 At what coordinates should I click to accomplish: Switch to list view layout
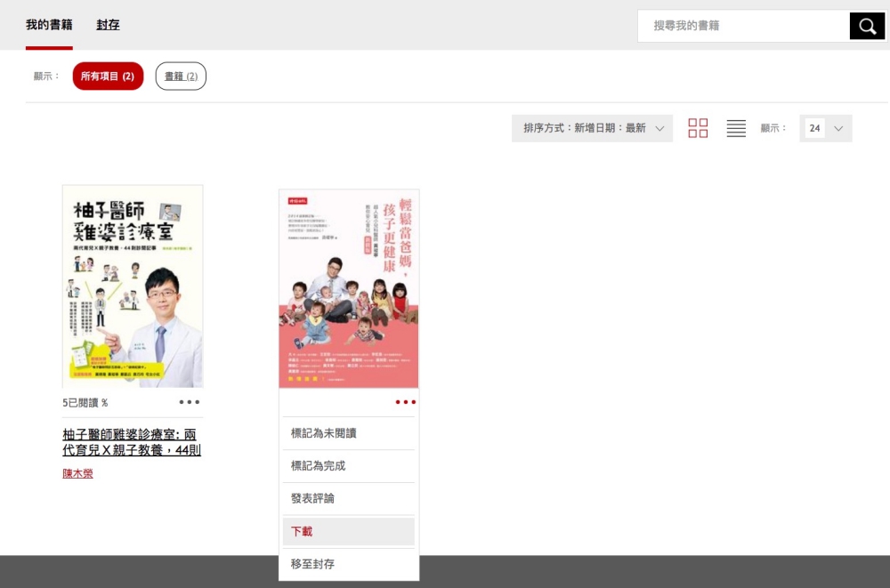click(x=736, y=128)
